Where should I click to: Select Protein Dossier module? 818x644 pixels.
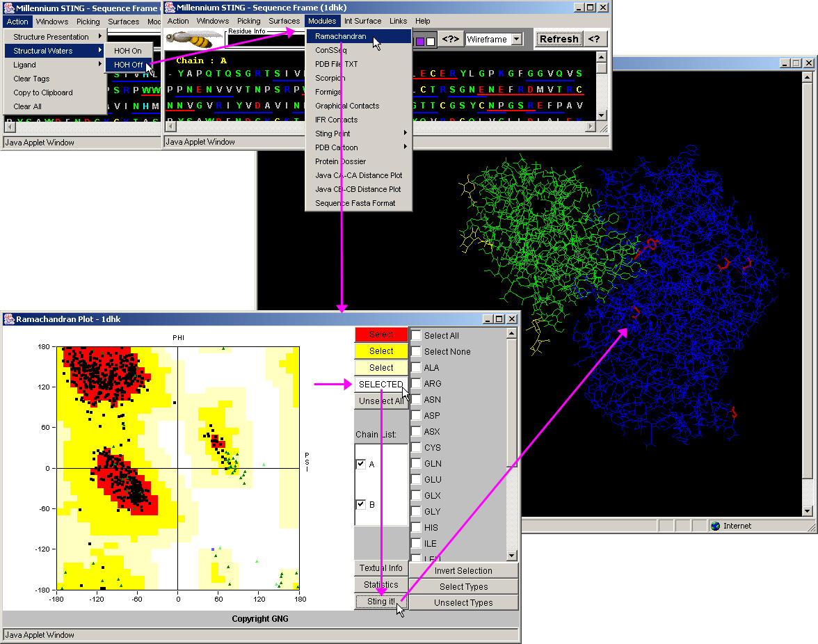point(359,161)
